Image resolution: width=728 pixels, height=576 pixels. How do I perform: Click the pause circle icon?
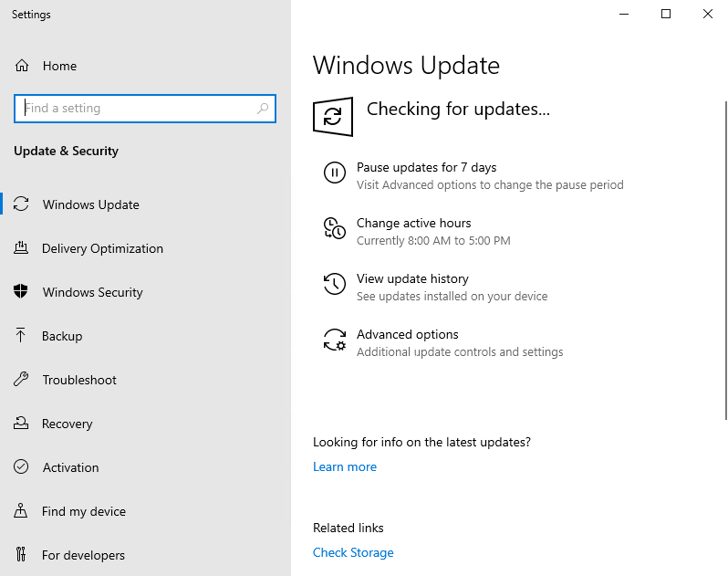[334, 173]
